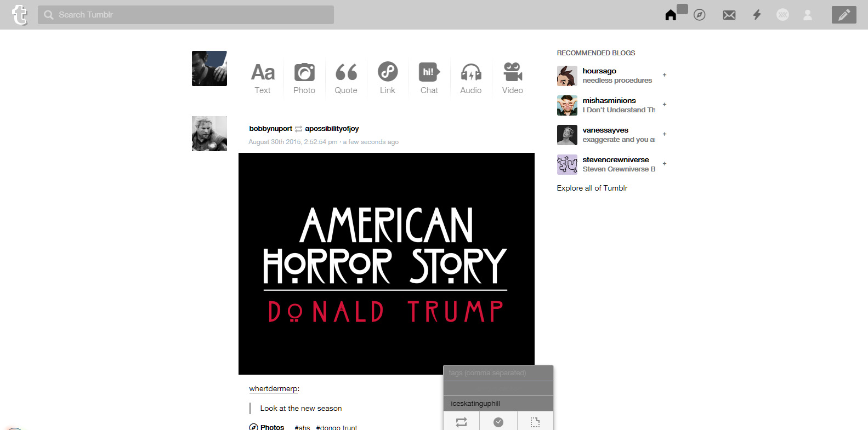This screenshot has width=868, height=430.
Task: Create a new Link post
Action: [x=388, y=78]
